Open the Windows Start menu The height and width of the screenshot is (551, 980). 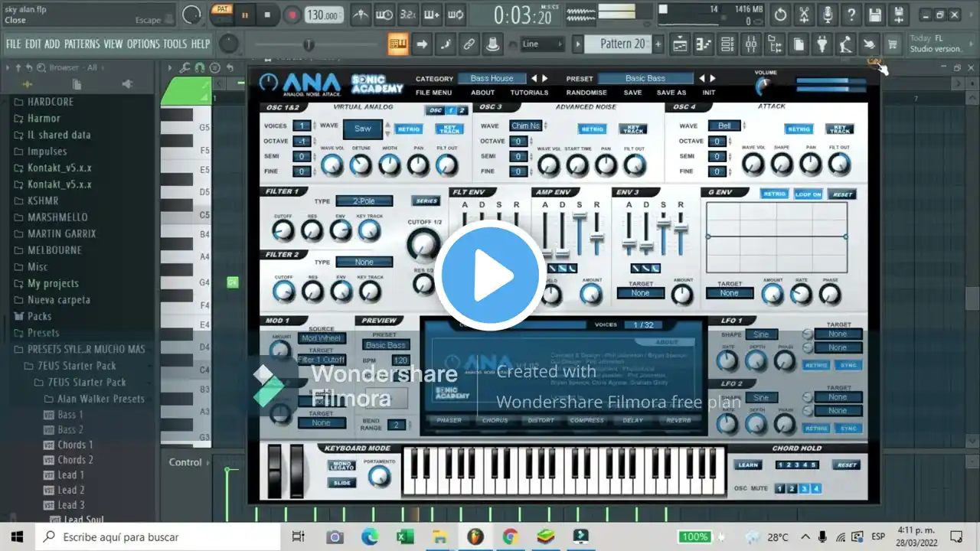point(17,536)
